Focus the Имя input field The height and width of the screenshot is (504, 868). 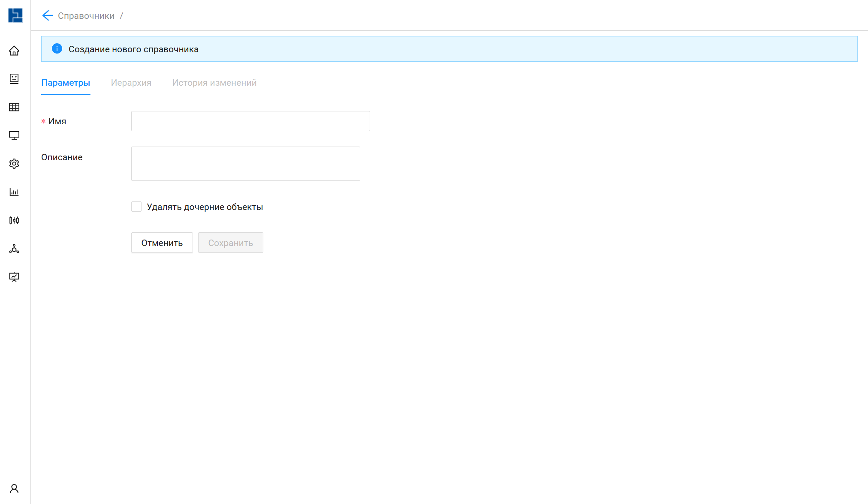(250, 121)
